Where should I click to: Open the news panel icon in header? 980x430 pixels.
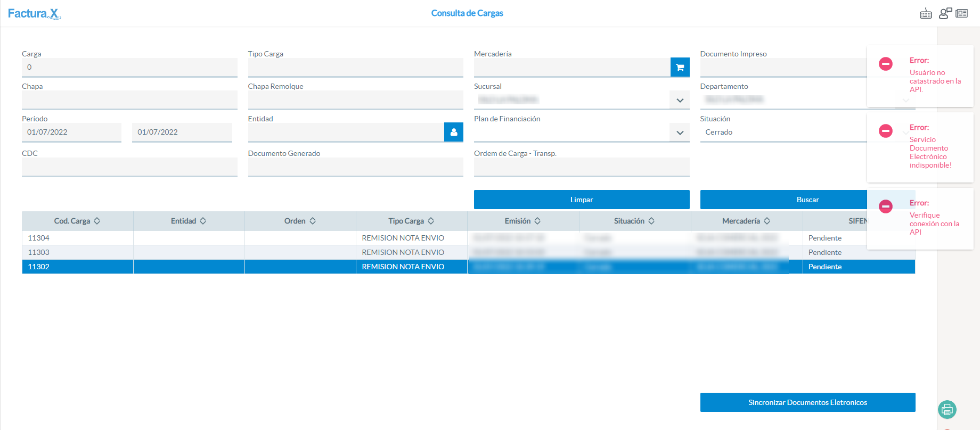[962, 14]
